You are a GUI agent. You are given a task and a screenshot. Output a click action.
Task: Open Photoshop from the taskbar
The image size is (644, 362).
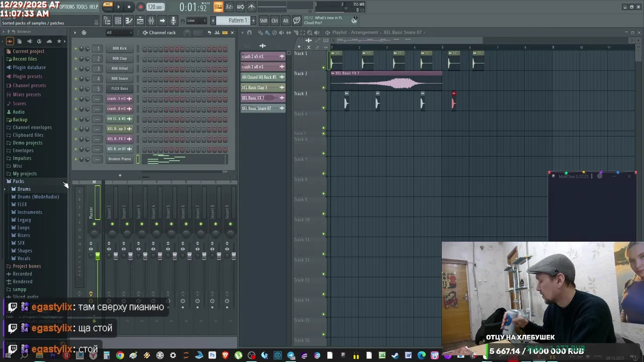click(x=212, y=355)
